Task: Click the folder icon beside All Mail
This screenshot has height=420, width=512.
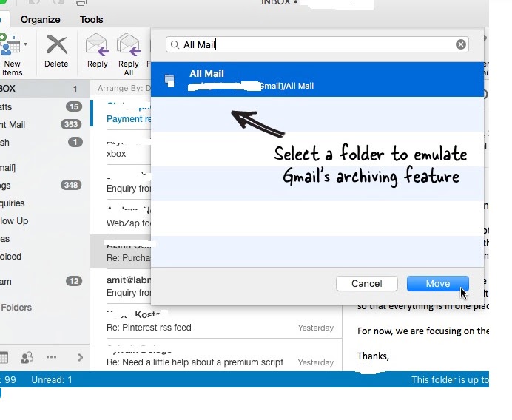Action: (169, 81)
